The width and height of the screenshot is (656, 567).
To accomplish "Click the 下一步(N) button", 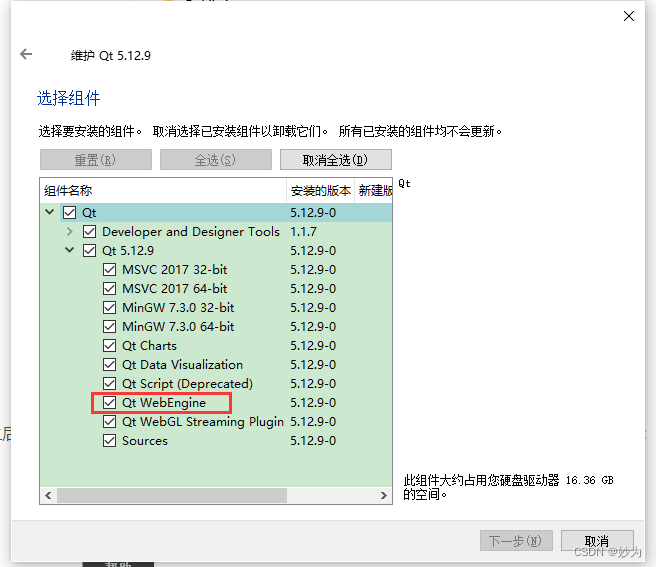I will tap(516, 541).
